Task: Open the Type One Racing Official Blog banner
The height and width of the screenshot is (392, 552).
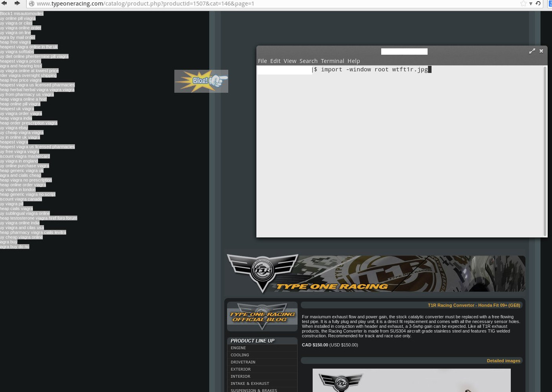Action: (x=262, y=317)
